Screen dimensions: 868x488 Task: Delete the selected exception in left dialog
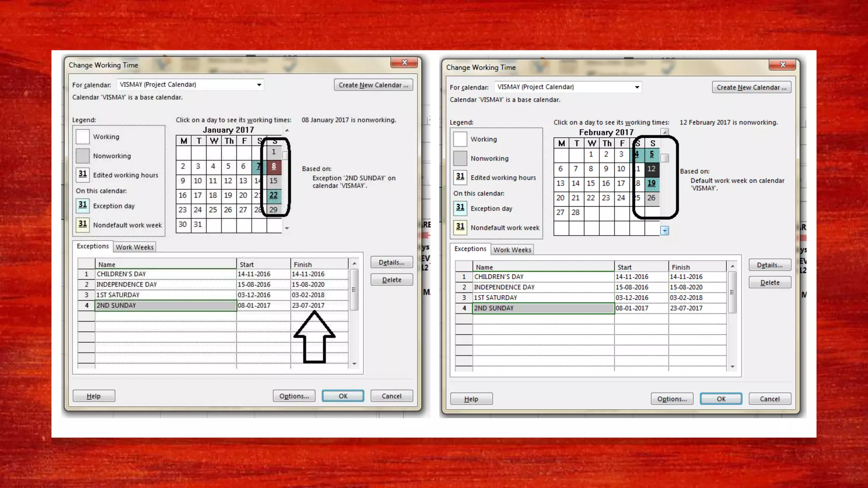point(391,280)
